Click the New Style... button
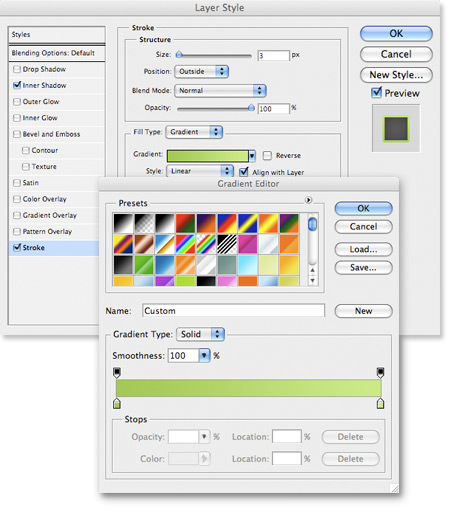This screenshot has height=512, width=450. [x=396, y=75]
